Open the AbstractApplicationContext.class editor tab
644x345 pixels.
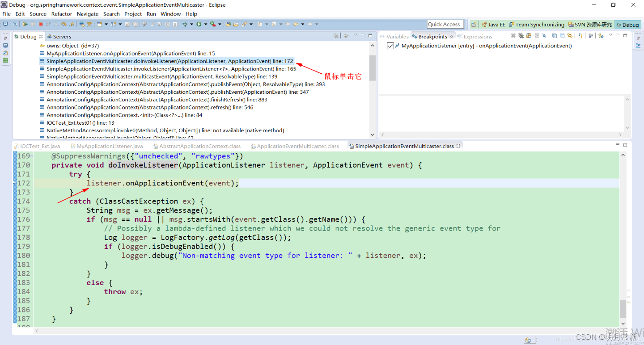(197, 146)
